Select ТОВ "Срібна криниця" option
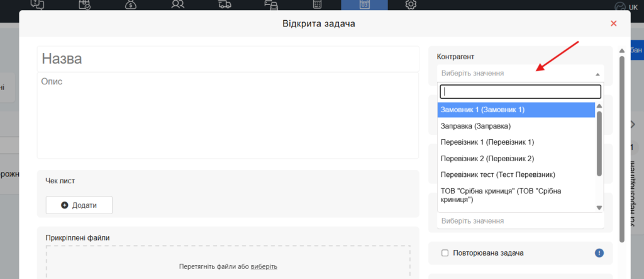Viewport: 644px width, 279px height. point(516,195)
